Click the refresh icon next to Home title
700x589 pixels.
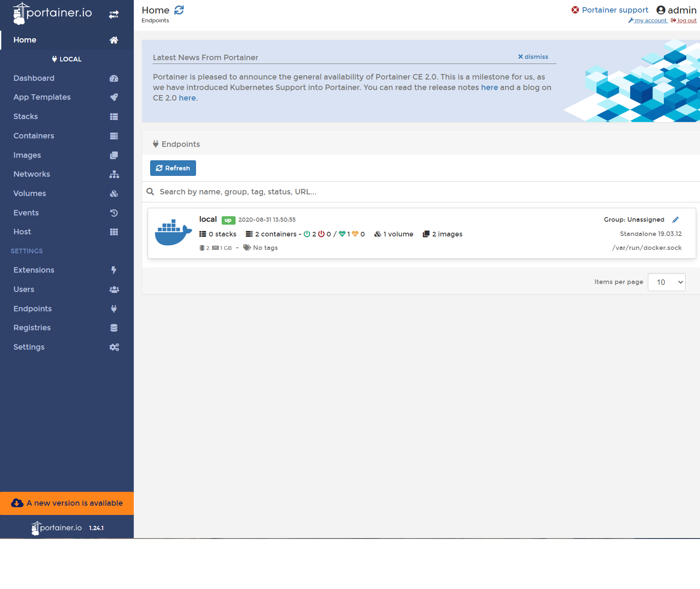tap(179, 10)
